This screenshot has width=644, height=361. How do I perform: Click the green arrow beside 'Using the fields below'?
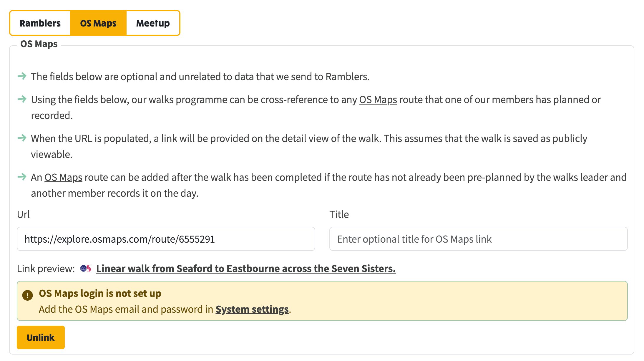click(x=22, y=99)
